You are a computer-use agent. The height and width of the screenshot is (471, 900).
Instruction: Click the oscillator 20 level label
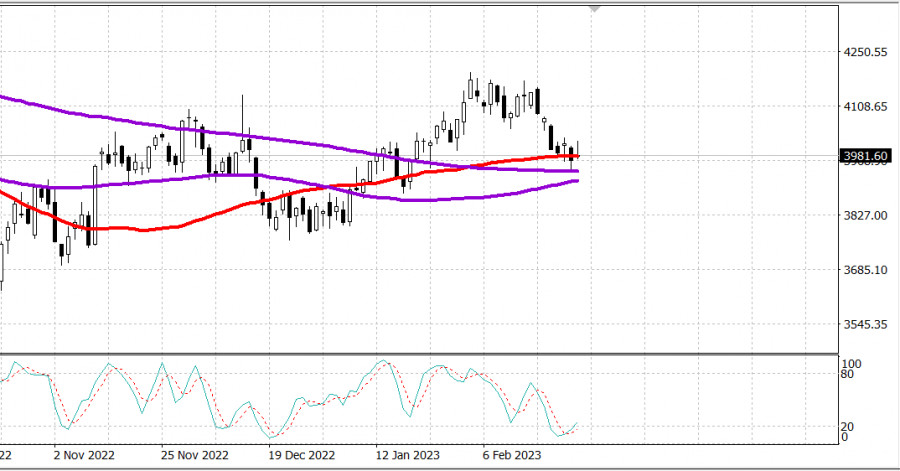[848, 426]
